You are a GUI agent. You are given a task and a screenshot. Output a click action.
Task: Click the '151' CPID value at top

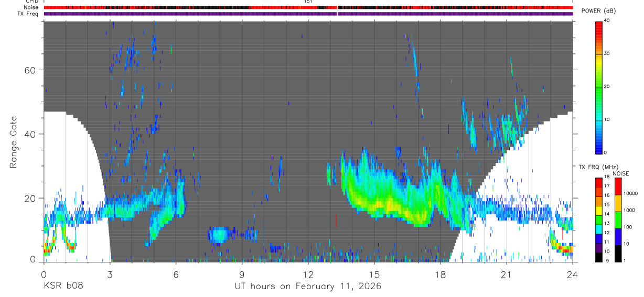pos(308,2)
